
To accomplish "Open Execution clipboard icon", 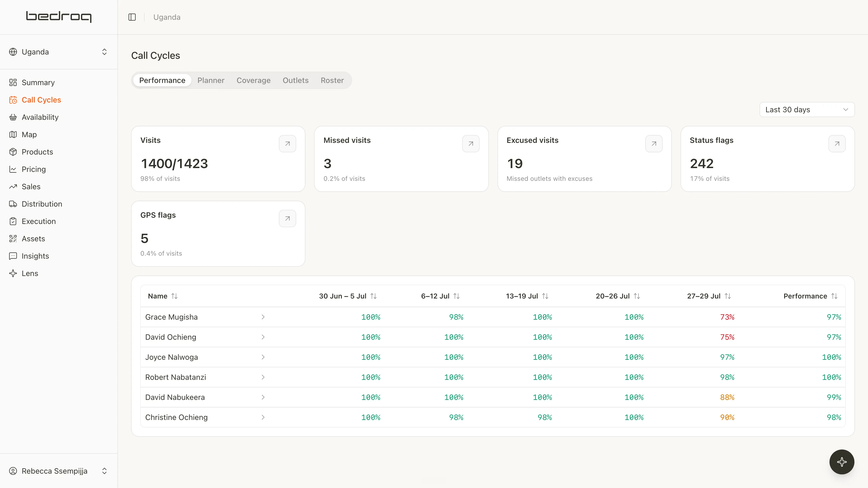I will pyautogui.click(x=13, y=221).
